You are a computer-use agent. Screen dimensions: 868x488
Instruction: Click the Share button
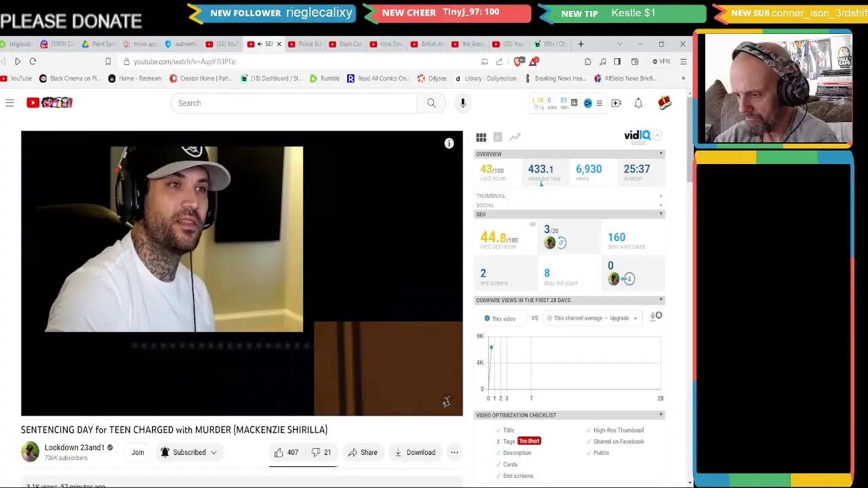(x=362, y=452)
